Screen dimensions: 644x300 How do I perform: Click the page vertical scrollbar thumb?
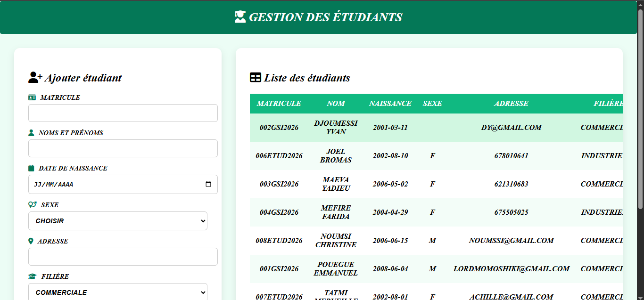pyautogui.click(x=640, y=108)
